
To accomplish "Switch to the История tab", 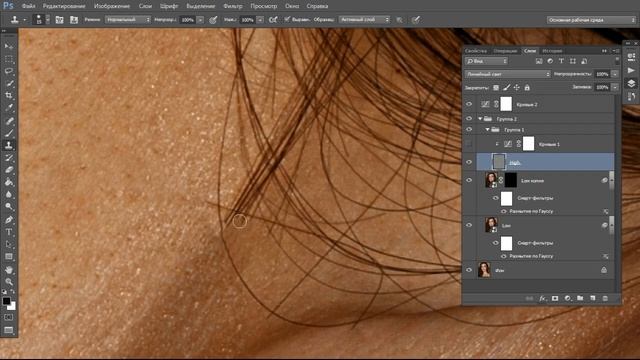I will point(552,51).
